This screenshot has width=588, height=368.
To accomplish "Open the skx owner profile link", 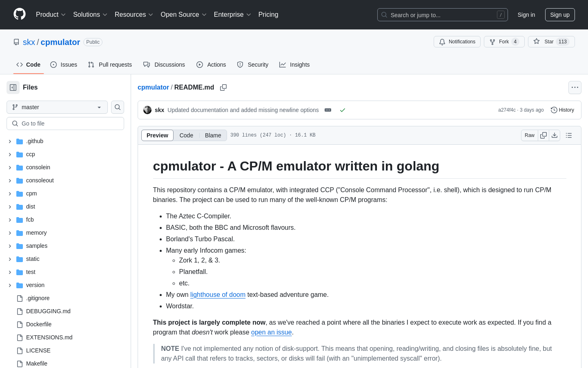I will tap(29, 42).
